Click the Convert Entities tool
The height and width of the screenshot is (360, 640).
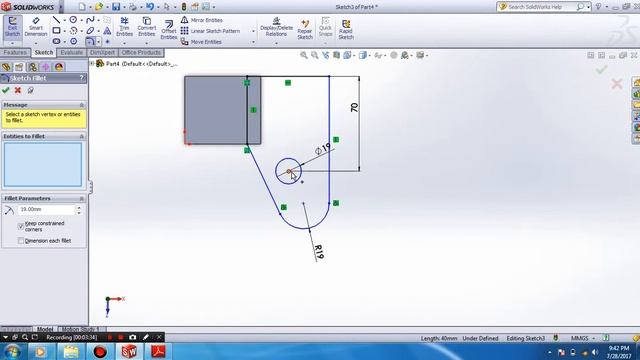[147, 27]
